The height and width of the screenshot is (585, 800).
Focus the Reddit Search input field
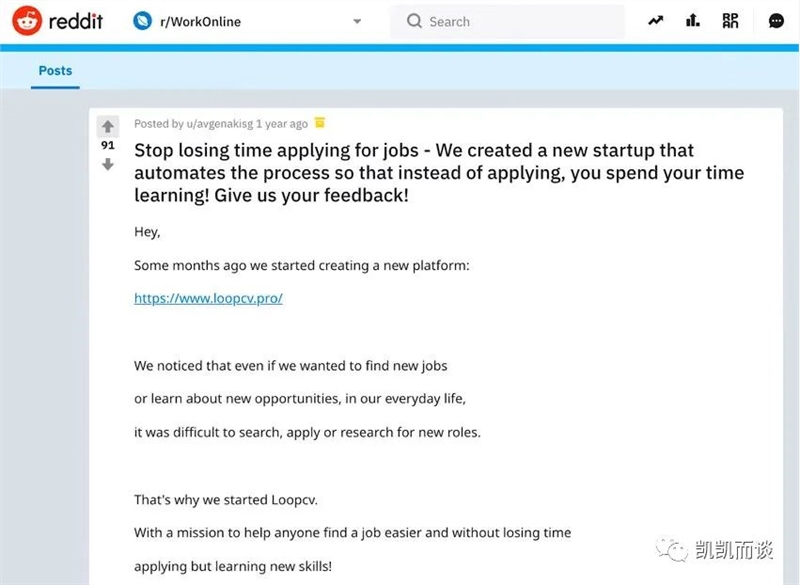(507, 21)
